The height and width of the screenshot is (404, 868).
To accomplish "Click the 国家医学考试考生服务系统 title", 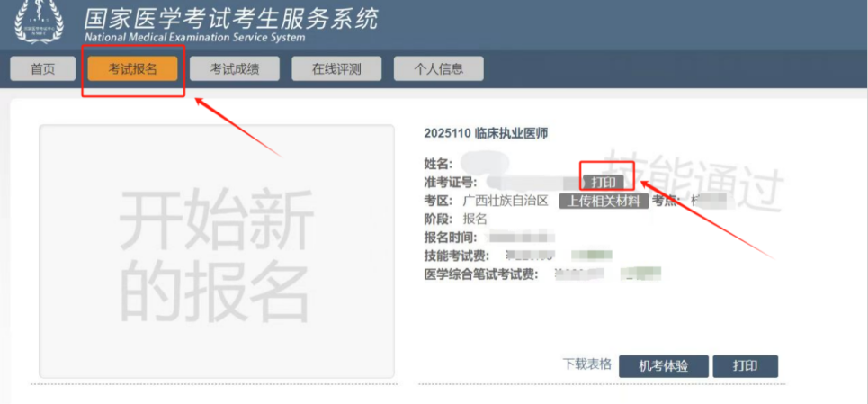I will pos(230,19).
